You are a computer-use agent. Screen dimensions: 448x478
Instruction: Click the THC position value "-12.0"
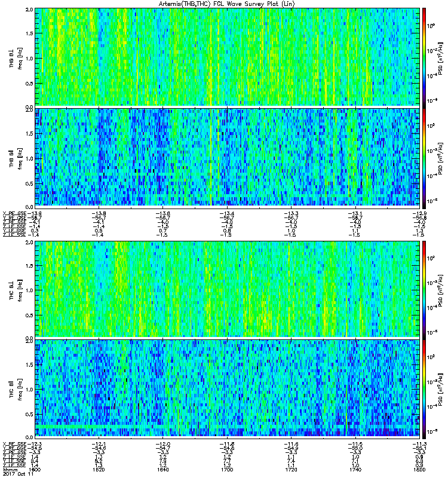[x=162, y=444]
